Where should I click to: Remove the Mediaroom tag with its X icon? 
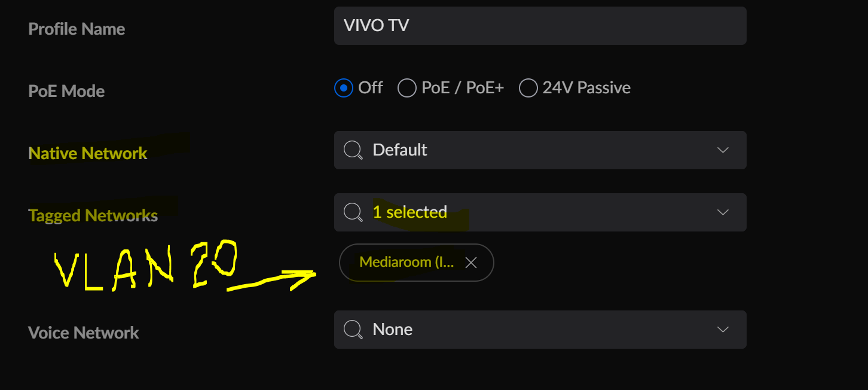coord(471,263)
